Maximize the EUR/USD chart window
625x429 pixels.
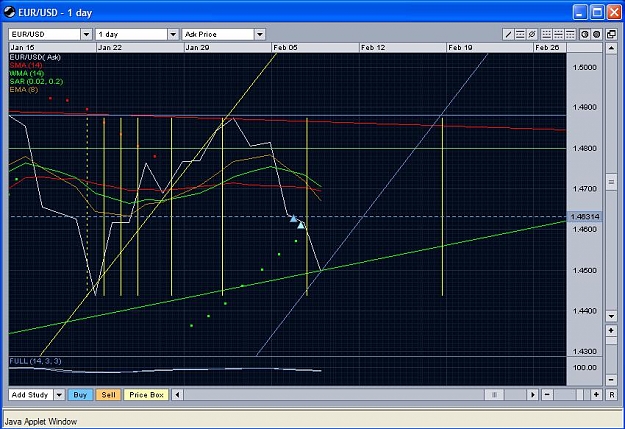point(597,12)
